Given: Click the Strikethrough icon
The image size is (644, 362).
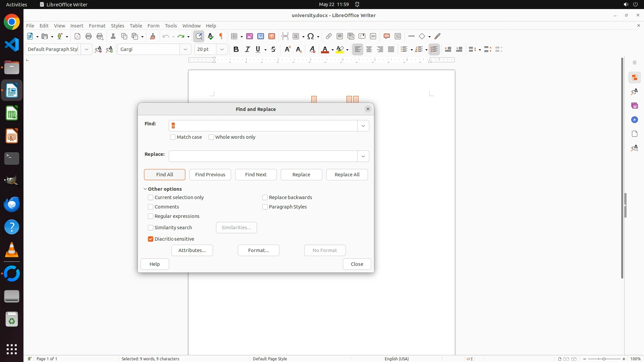Looking at the screenshot, I should point(273,49).
